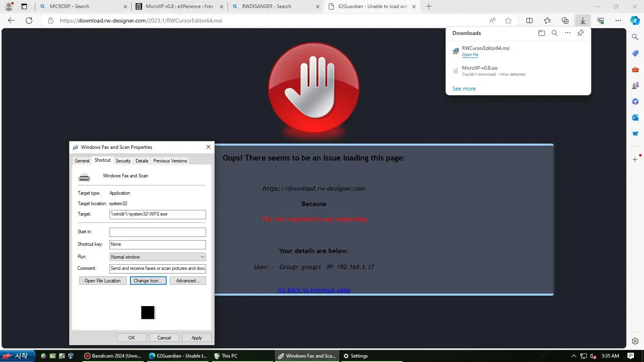Open the sidebar Microsoft 365 icon
This screenshot has height=362, width=644.
pyautogui.click(x=635, y=101)
